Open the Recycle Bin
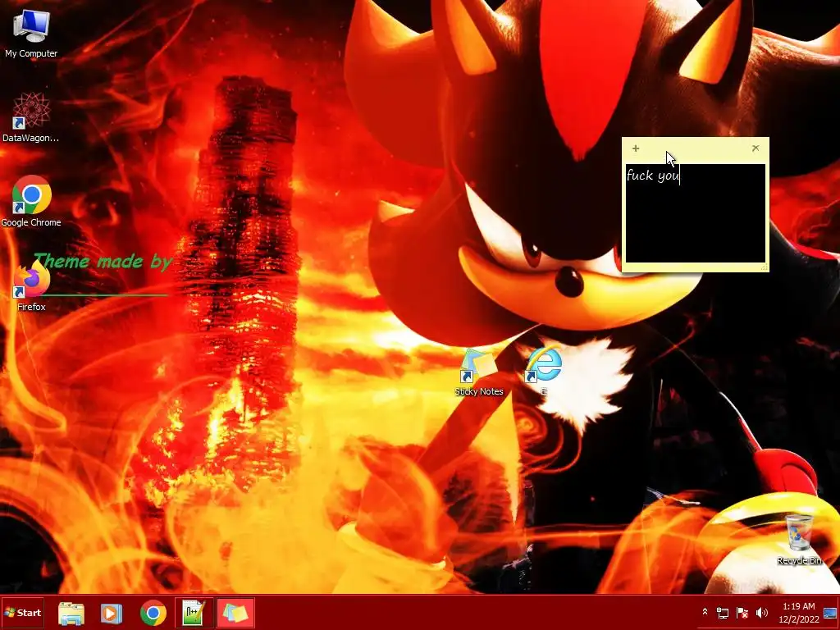 tap(799, 540)
